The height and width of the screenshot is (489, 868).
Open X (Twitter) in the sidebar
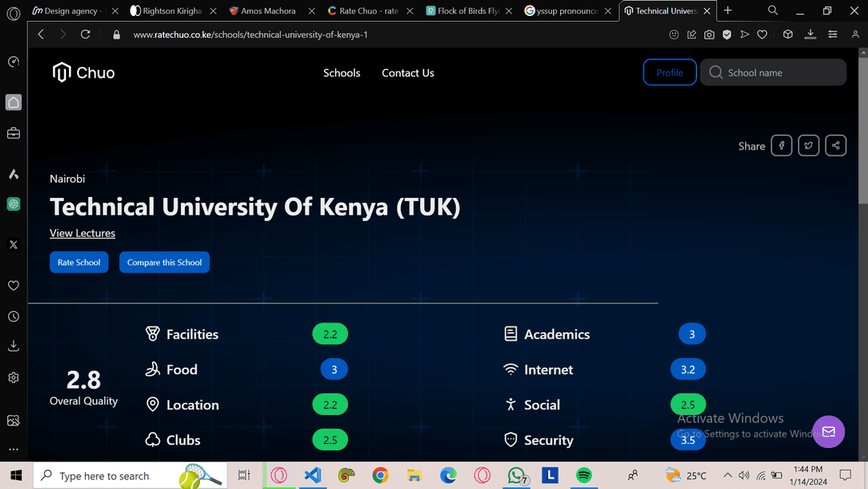coord(14,244)
